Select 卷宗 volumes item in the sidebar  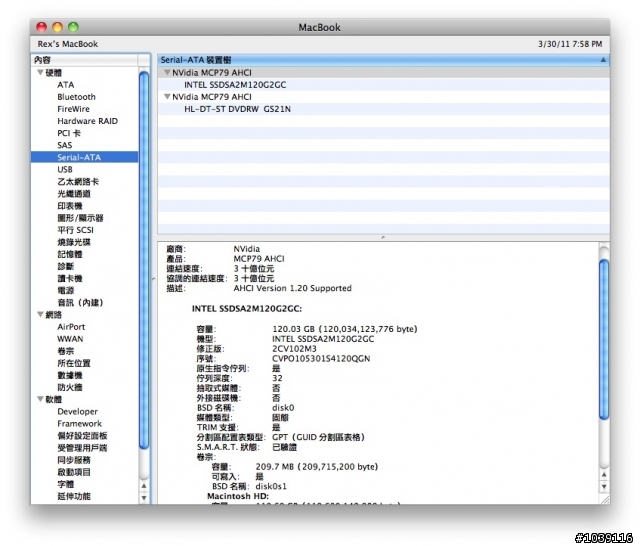click(x=66, y=351)
